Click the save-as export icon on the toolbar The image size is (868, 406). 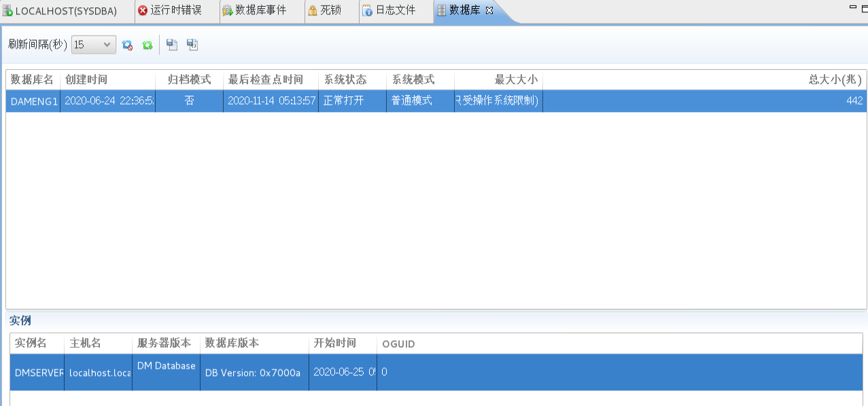(192, 43)
